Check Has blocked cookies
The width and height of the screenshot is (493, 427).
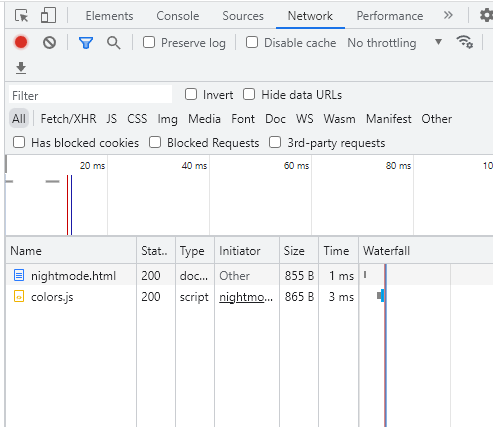[19, 142]
